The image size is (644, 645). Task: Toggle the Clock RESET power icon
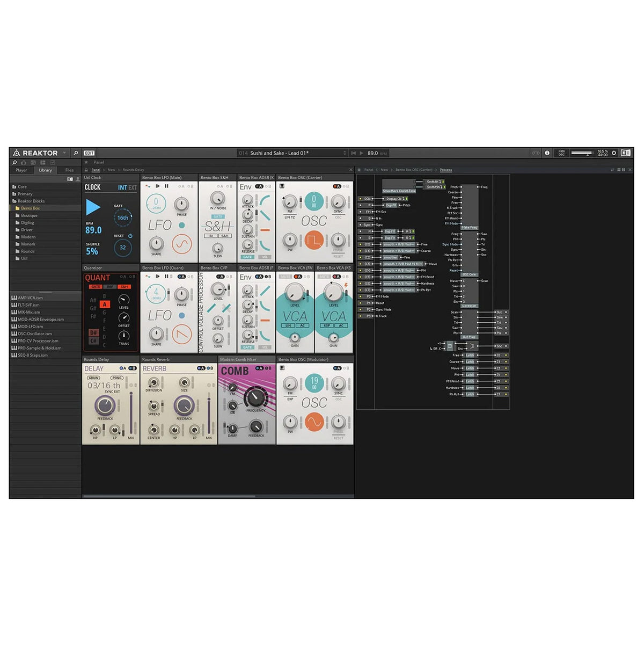[130, 236]
